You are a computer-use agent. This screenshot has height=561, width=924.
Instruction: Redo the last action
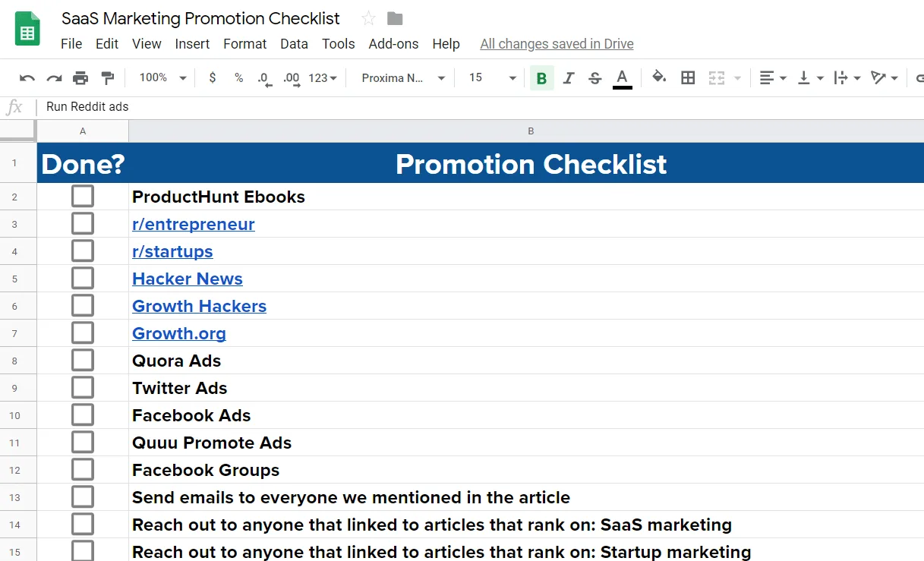54,77
